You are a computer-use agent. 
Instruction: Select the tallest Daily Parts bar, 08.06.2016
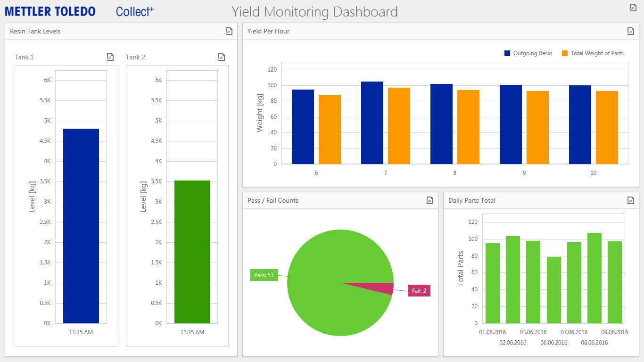(x=594, y=278)
